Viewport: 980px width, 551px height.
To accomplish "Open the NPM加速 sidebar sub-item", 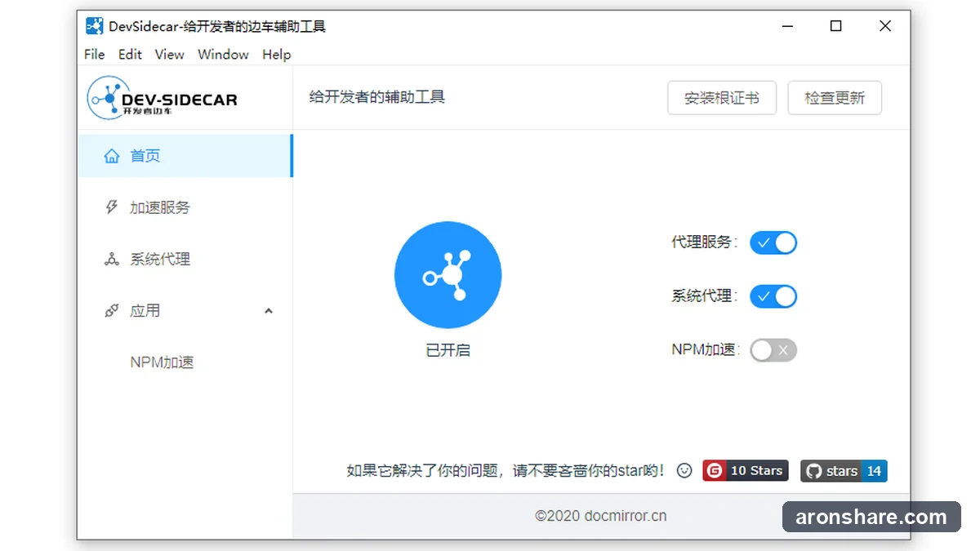I will 185,362.
